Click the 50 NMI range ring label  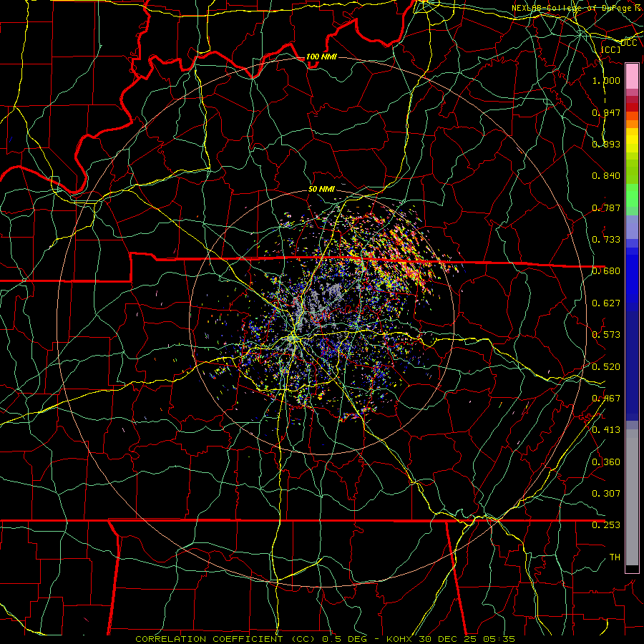(321, 189)
